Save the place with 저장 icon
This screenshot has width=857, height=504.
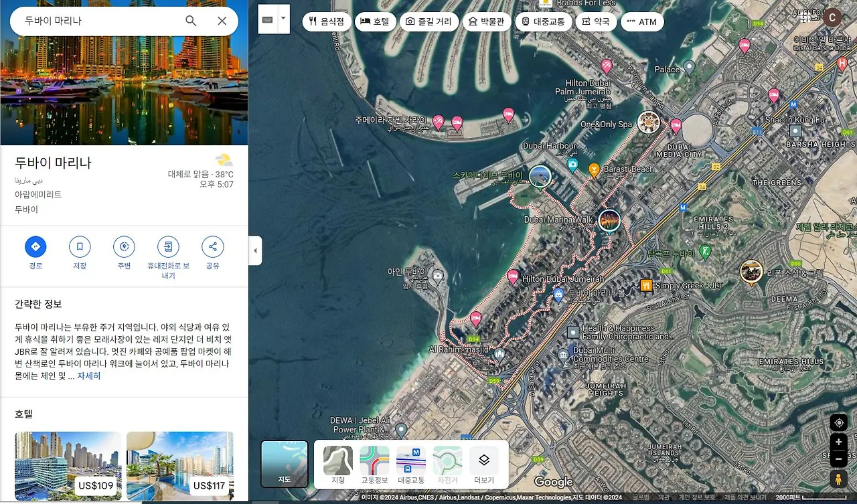pos(80,247)
